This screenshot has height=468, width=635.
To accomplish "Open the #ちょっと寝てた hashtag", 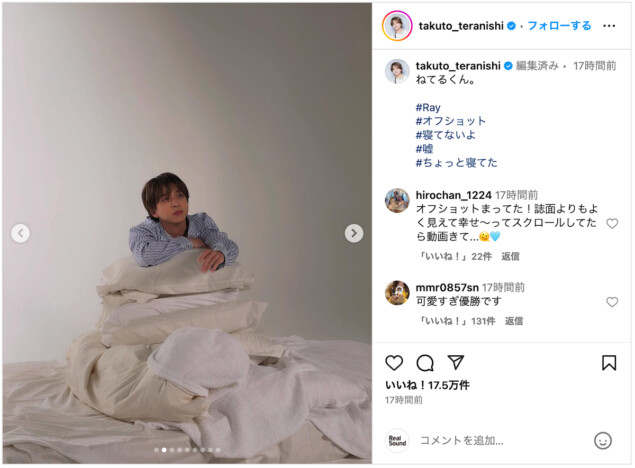I will coord(456,163).
